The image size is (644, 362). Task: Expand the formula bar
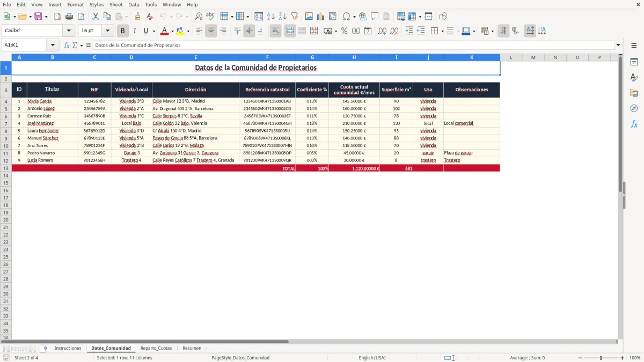[x=618, y=46]
